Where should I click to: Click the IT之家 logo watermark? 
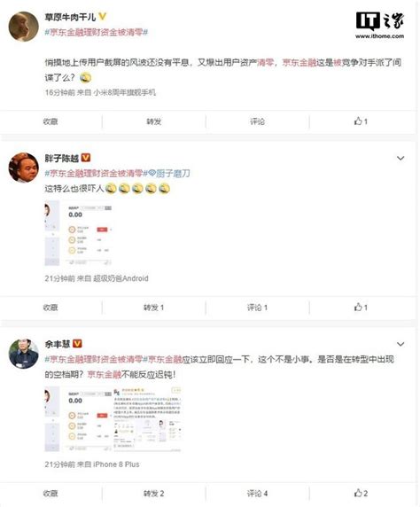[379, 25]
